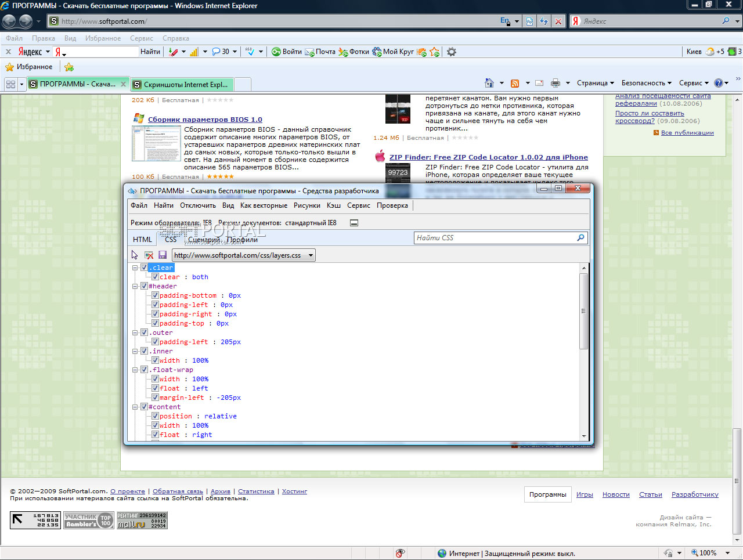Switch to the HTML tab in developer tools
This screenshot has width=743, height=560.
click(x=142, y=239)
